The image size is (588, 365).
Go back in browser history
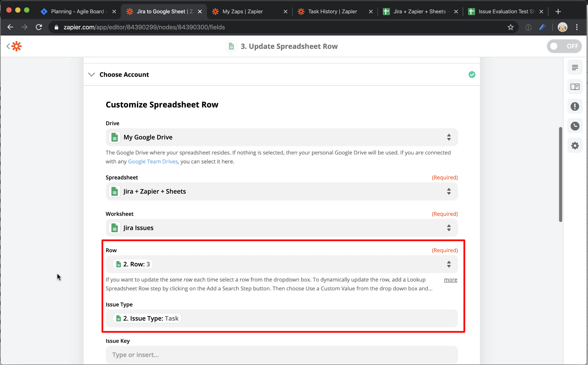(10, 27)
